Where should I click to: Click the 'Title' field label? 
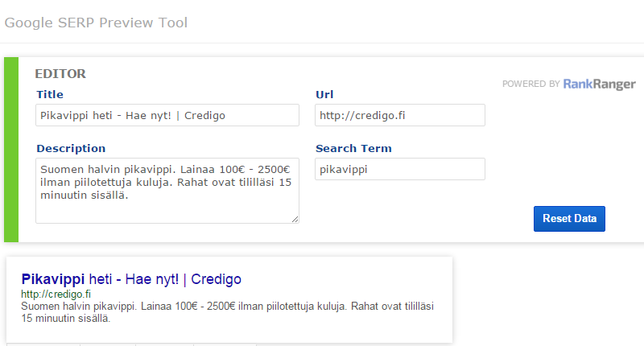(x=50, y=94)
